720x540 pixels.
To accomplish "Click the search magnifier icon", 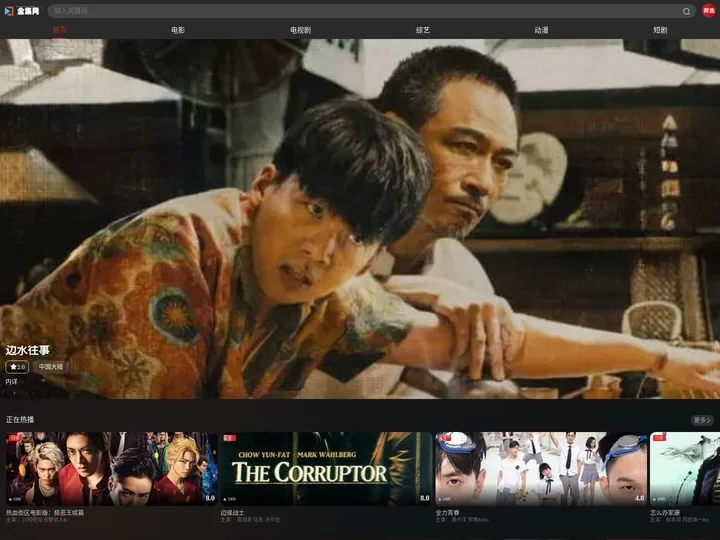I will tap(686, 11).
